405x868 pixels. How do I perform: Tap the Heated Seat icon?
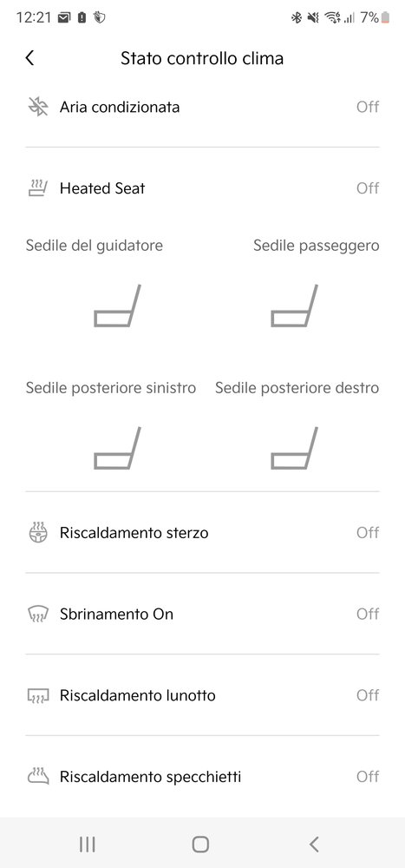tap(38, 188)
